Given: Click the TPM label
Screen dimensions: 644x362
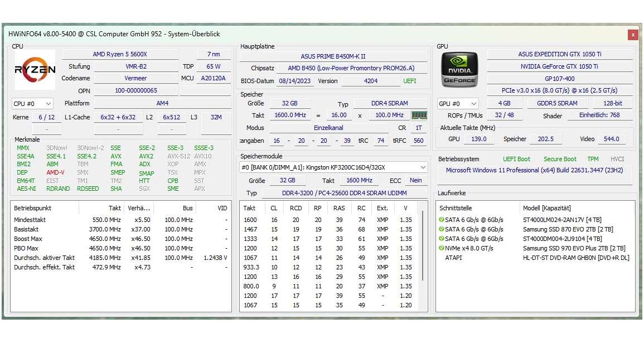Looking at the screenshot, I should pyautogui.click(x=593, y=159).
